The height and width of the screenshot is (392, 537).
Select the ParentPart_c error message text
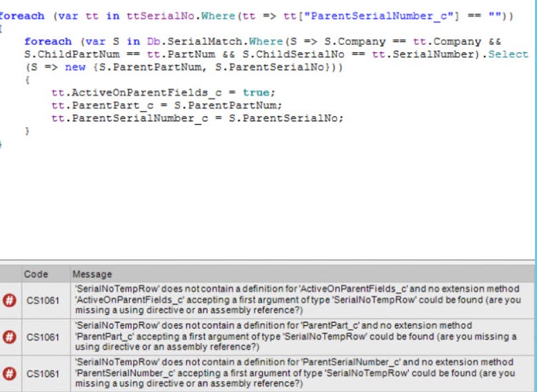point(296,336)
